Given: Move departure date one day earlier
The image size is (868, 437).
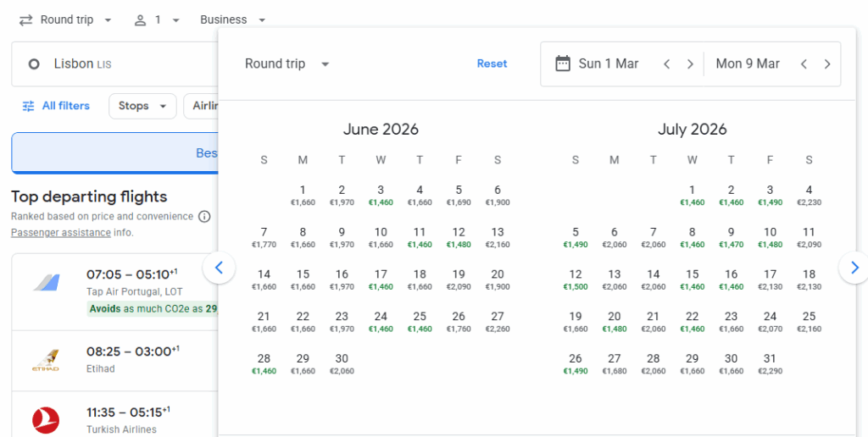Looking at the screenshot, I should pyautogui.click(x=667, y=64).
